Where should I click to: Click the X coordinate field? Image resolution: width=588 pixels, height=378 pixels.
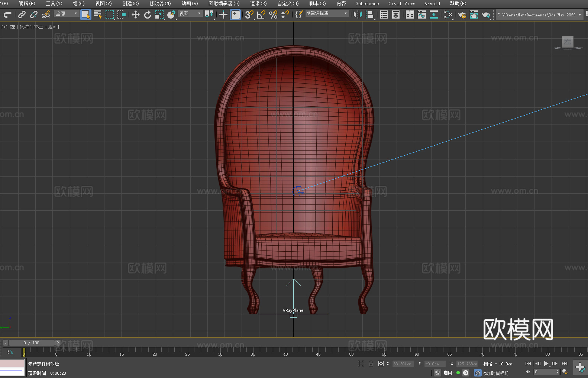(403, 364)
